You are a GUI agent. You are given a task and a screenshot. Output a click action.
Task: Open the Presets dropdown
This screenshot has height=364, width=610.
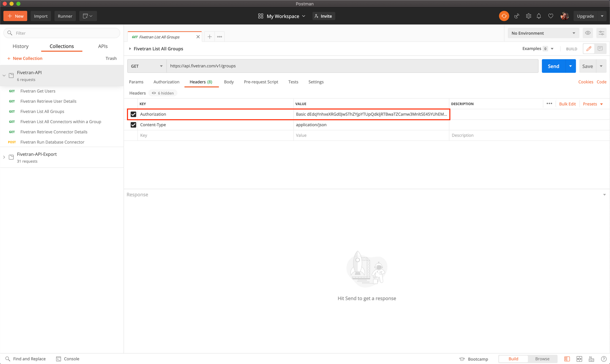pyautogui.click(x=593, y=104)
